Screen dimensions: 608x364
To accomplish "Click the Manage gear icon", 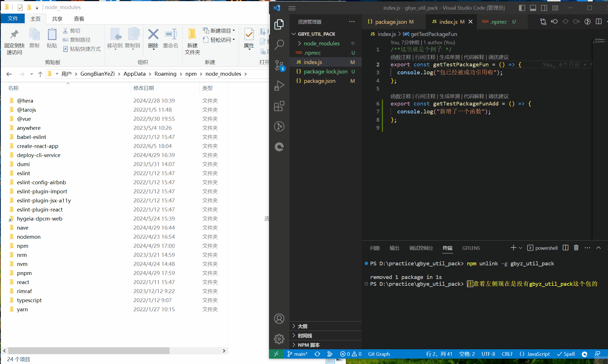I will click(279, 339).
